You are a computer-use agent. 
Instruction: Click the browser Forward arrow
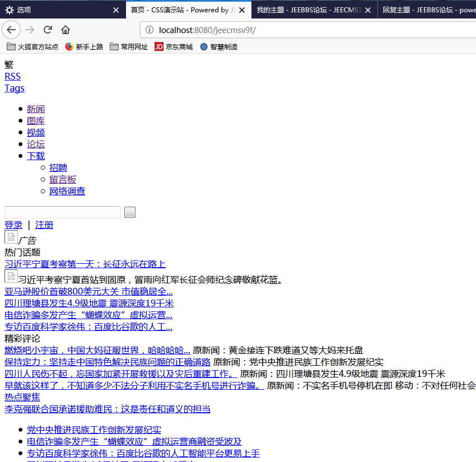[30, 30]
